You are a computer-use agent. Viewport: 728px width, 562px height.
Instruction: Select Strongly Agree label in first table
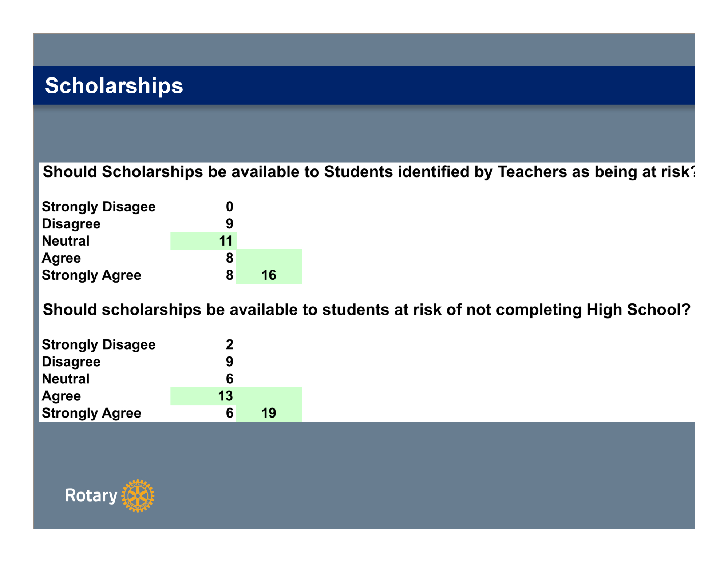[x=91, y=275]
